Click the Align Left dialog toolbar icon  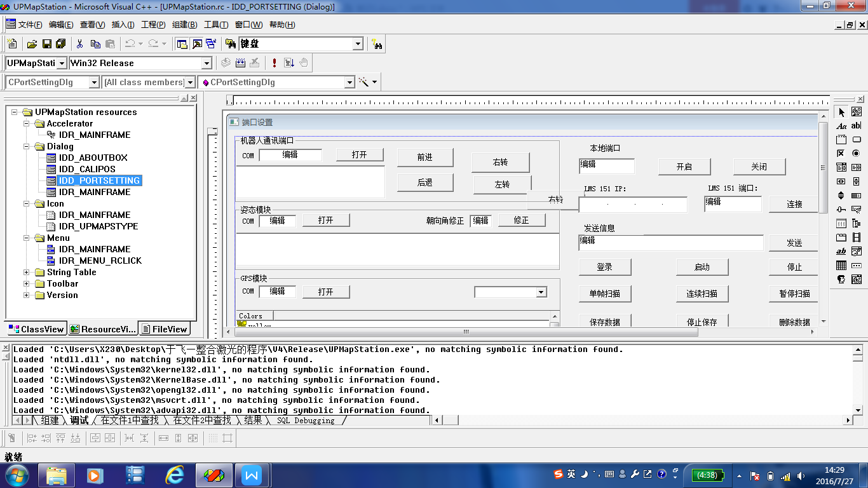click(32, 438)
